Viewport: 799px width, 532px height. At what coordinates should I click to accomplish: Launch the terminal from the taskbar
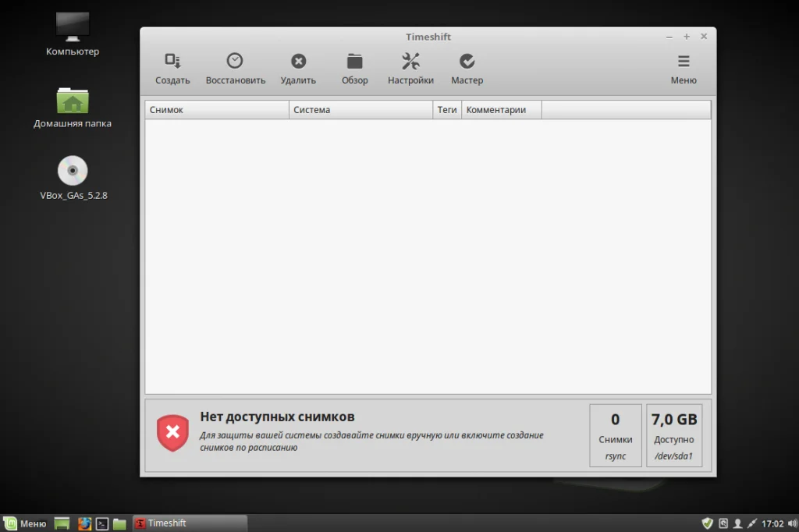(102, 523)
